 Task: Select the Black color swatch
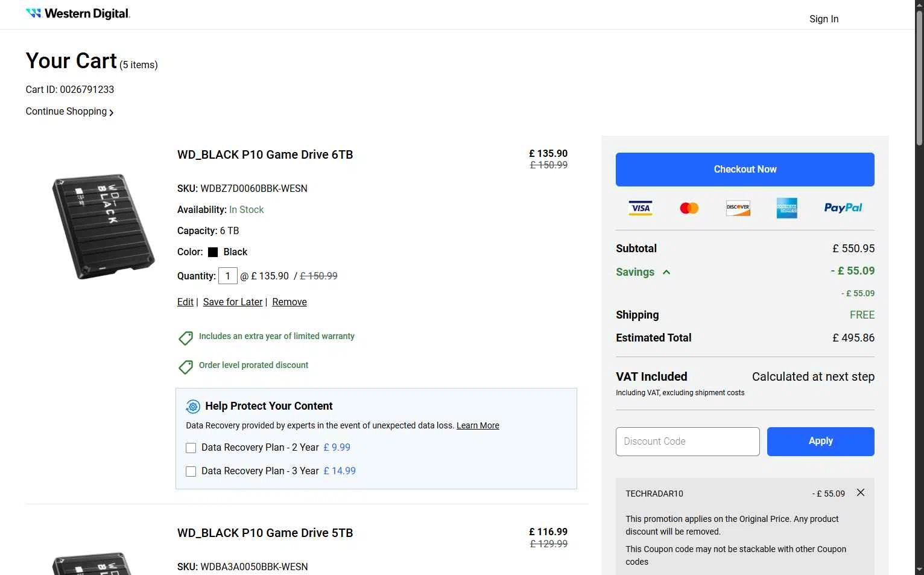[x=213, y=252]
